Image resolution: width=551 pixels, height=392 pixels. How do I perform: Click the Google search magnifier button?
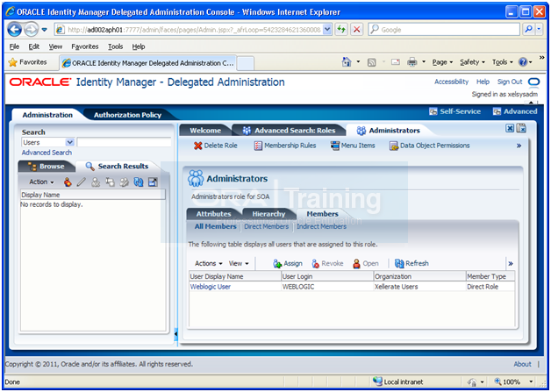pyautogui.click(x=528, y=30)
